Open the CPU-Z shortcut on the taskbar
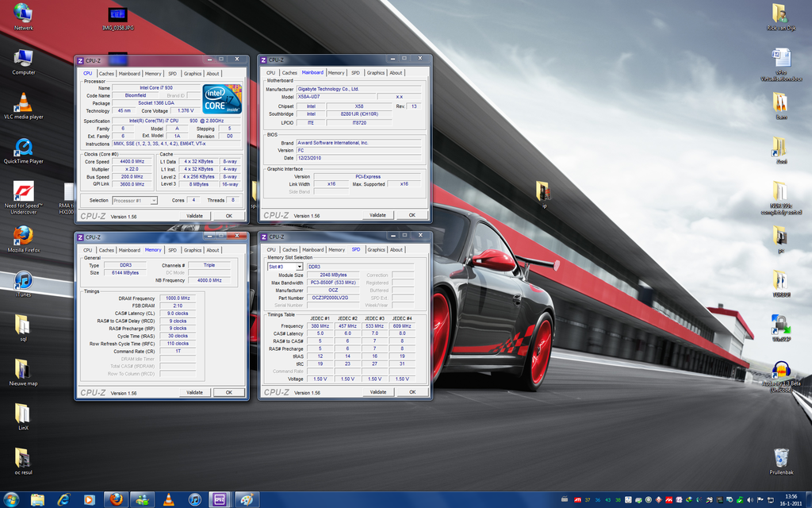This screenshot has height=508, width=812. point(219,500)
